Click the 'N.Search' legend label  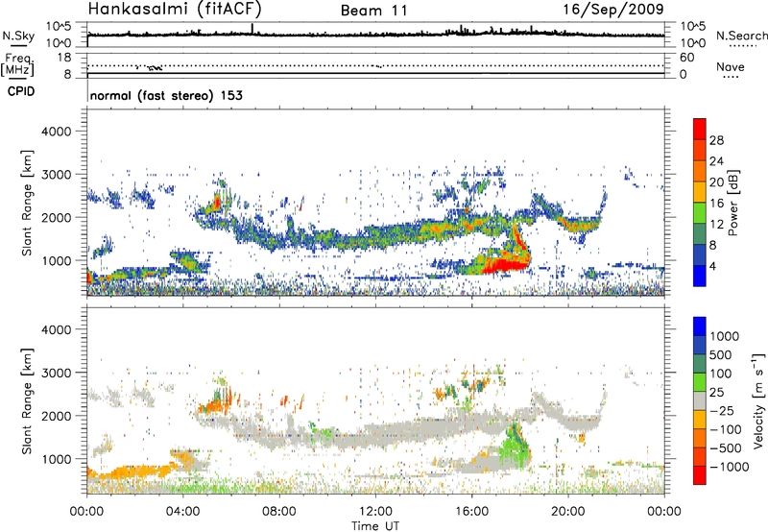741,36
